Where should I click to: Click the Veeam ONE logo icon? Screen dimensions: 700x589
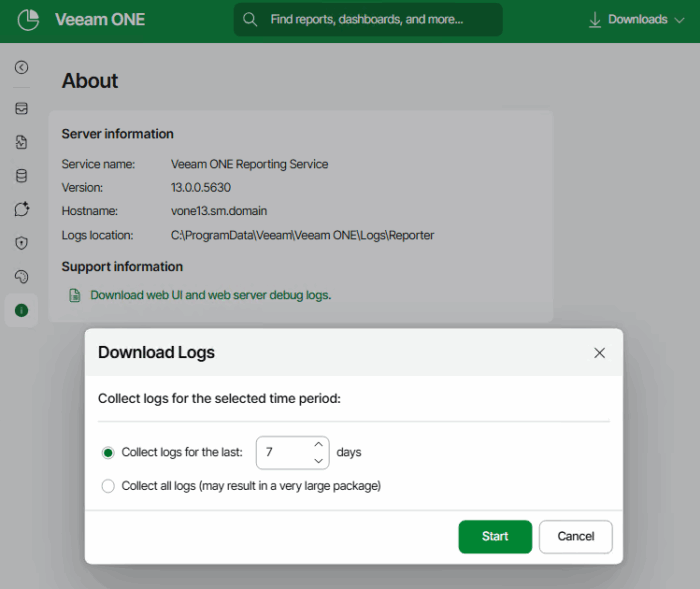pos(28,20)
